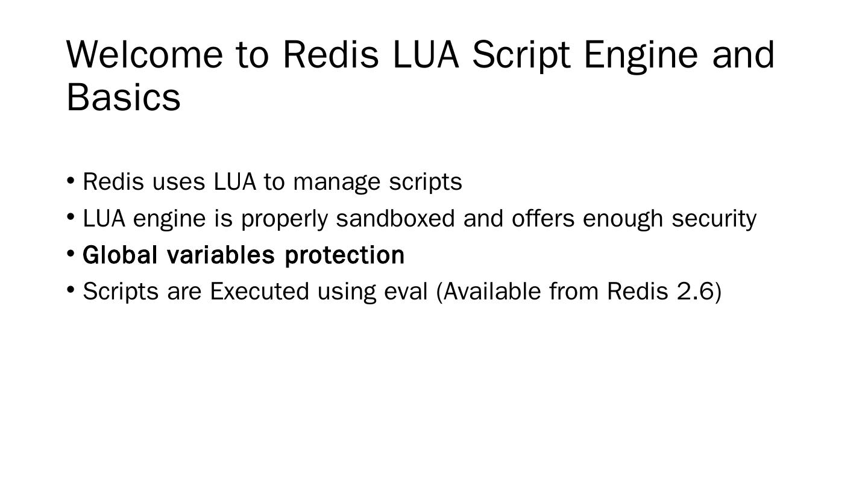Image resolution: width=868 pixels, height=488 pixels.
Task: Click the word "properly" in the second bullet
Action: [x=285, y=219]
